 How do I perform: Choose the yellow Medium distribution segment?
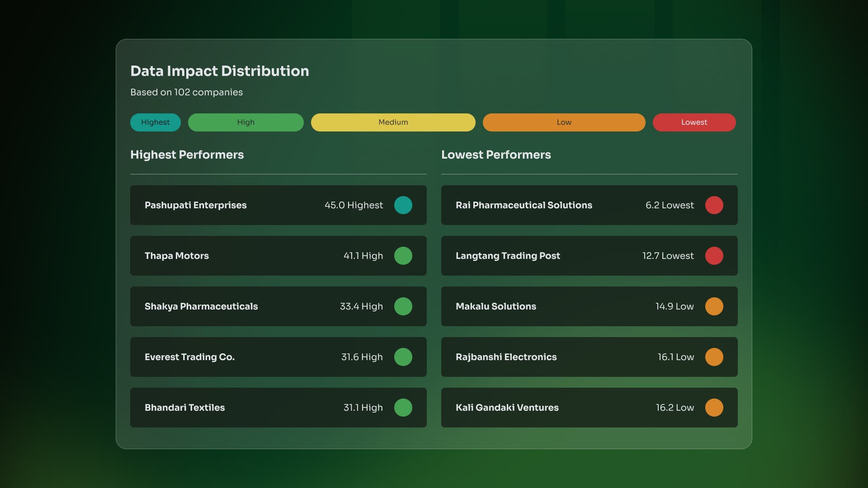[393, 122]
